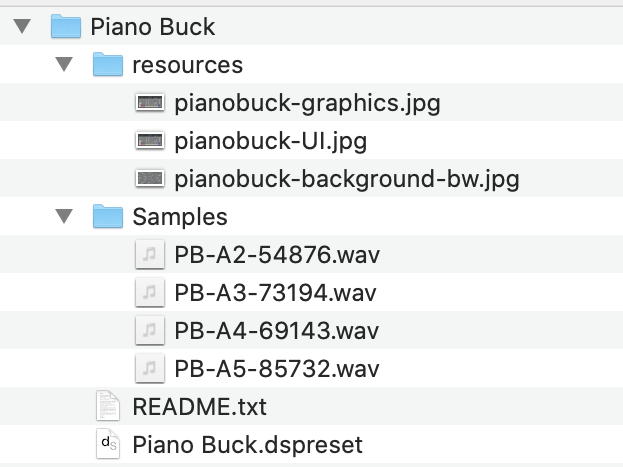Image resolution: width=623 pixels, height=467 pixels.
Task: Click the pianobuck-UI.jpg image thumbnail icon
Action: pos(149,141)
